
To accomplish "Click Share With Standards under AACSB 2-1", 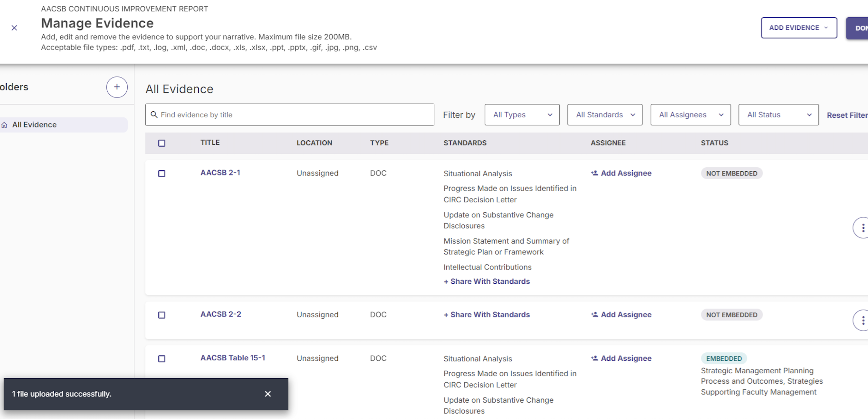I will pyautogui.click(x=486, y=281).
